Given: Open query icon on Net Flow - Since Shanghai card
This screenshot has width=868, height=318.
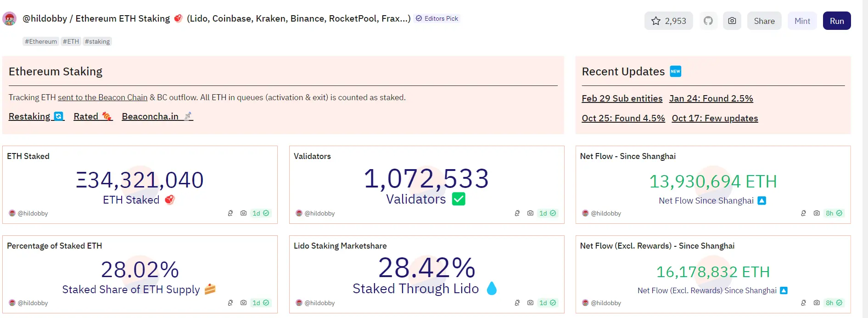Looking at the screenshot, I should (804, 213).
